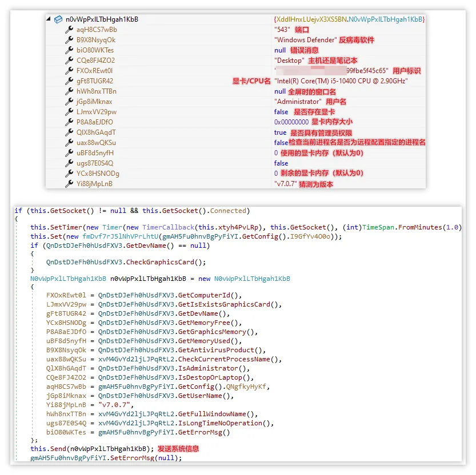
Task: Click the Intel Core i5-10400 CPU value
Action: click(x=341, y=81)
